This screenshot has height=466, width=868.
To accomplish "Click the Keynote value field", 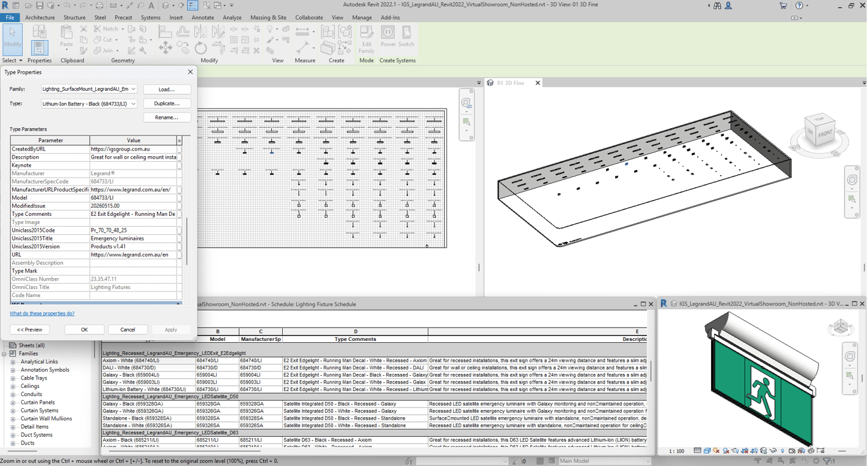I will (x=133, y=165).
